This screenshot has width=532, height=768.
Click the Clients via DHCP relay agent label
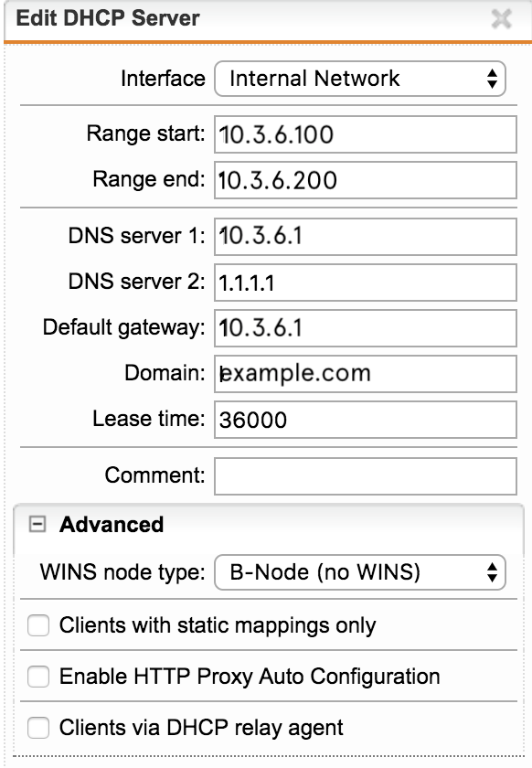(x=201, y=728)
